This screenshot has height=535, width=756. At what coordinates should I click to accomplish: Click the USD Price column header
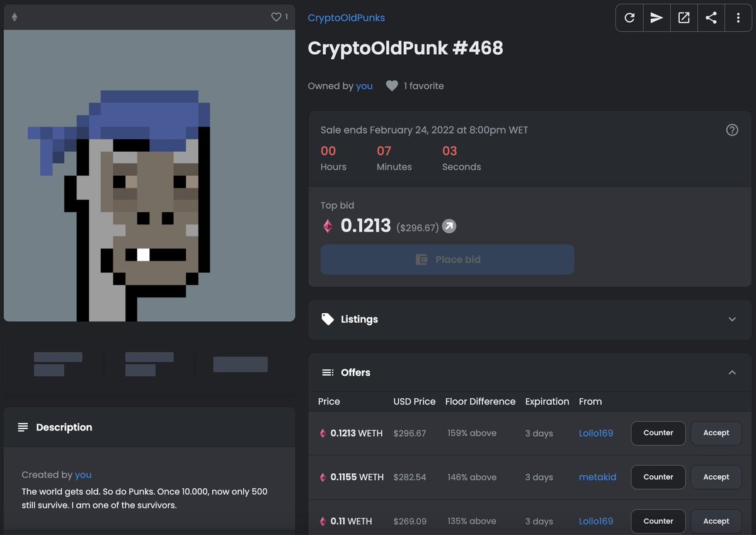pos(415,401)
